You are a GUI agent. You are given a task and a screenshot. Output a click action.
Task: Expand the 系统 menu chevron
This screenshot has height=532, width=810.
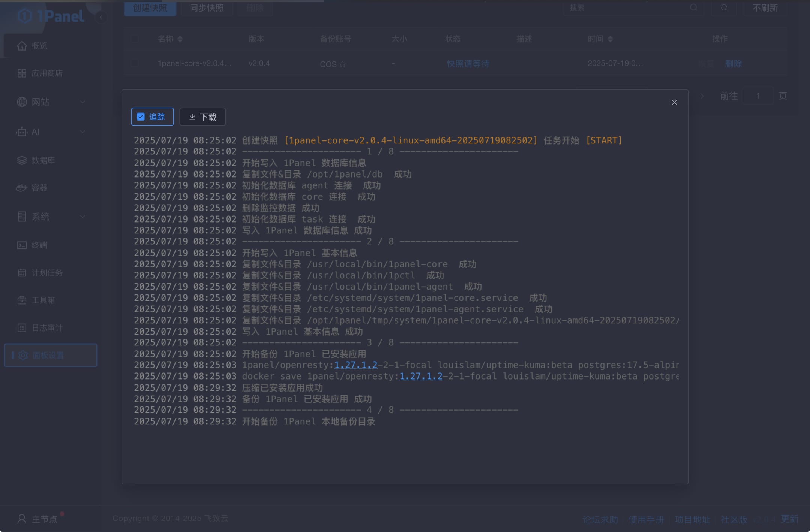(82, 217)
